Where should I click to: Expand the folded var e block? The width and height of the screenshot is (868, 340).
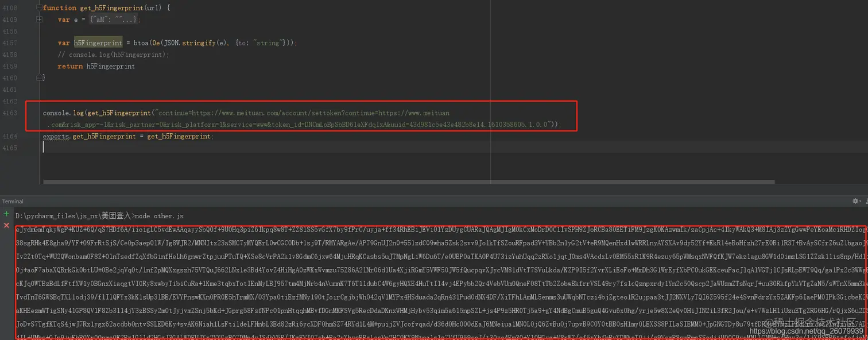click(x=39, y=20)
